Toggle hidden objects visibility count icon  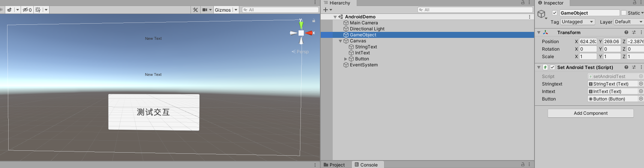(x=27, y=10)
